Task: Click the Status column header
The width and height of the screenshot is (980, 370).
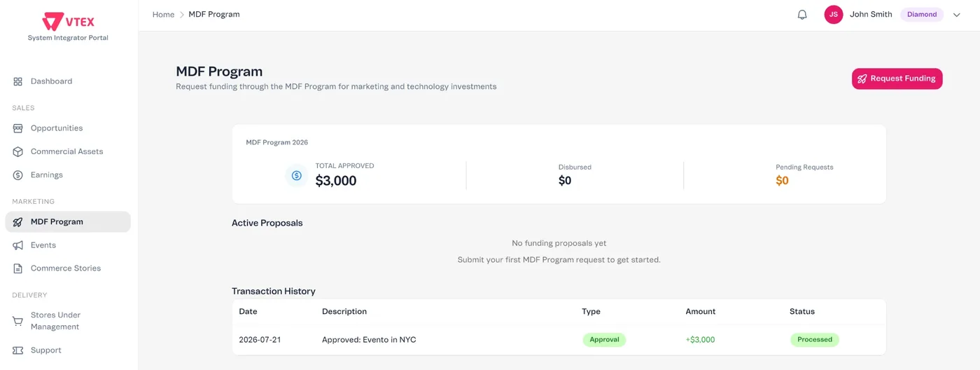Action: click(x=802, y=312)
